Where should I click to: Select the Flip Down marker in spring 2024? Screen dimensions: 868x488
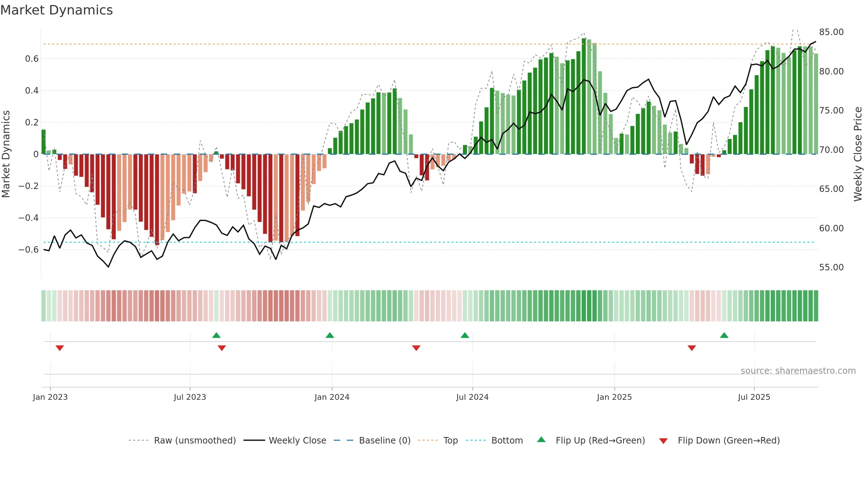[x=416, y=348]
